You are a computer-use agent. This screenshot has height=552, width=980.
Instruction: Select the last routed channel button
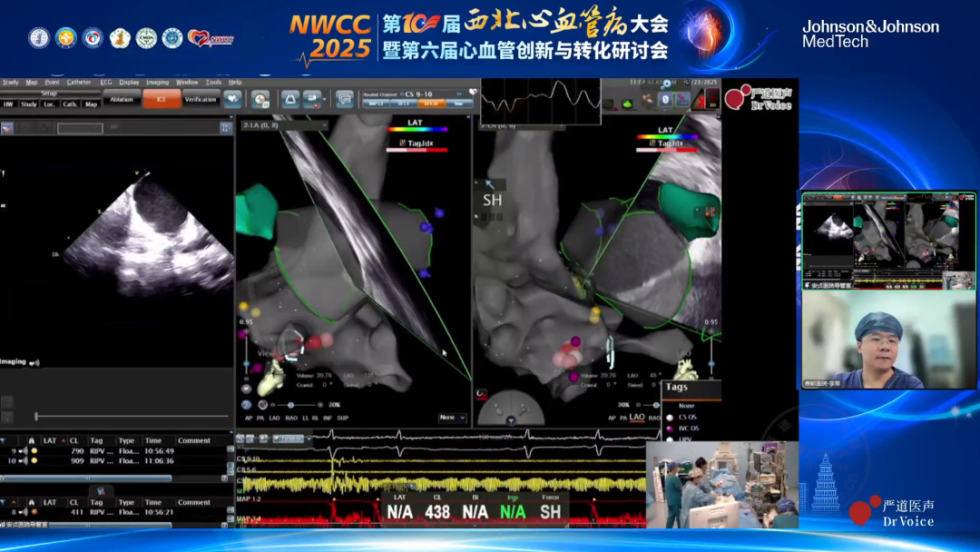point(458,103)
